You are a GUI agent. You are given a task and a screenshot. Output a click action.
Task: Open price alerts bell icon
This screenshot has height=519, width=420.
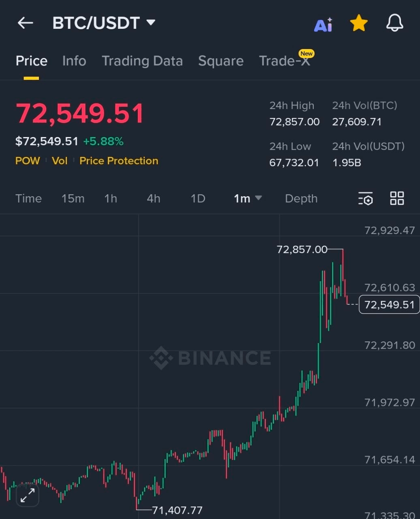pyautogui.click(x=394, y=23)
